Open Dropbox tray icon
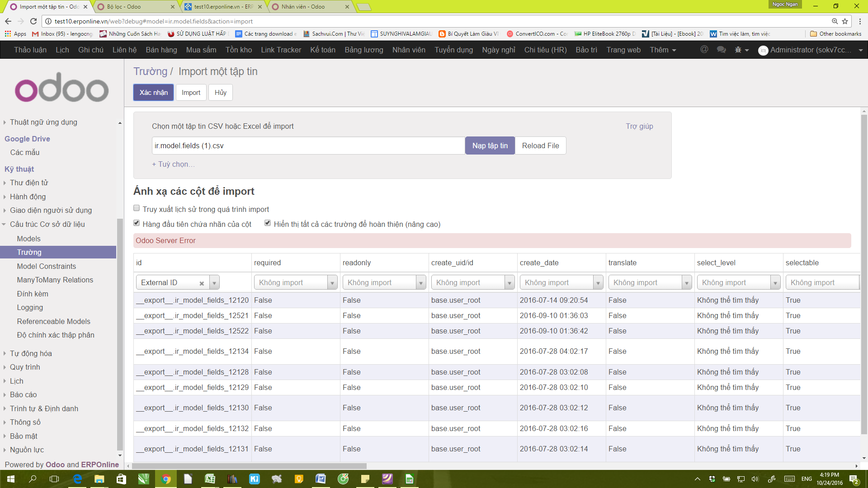The image size is (868, 488). [x=712, y=479]
